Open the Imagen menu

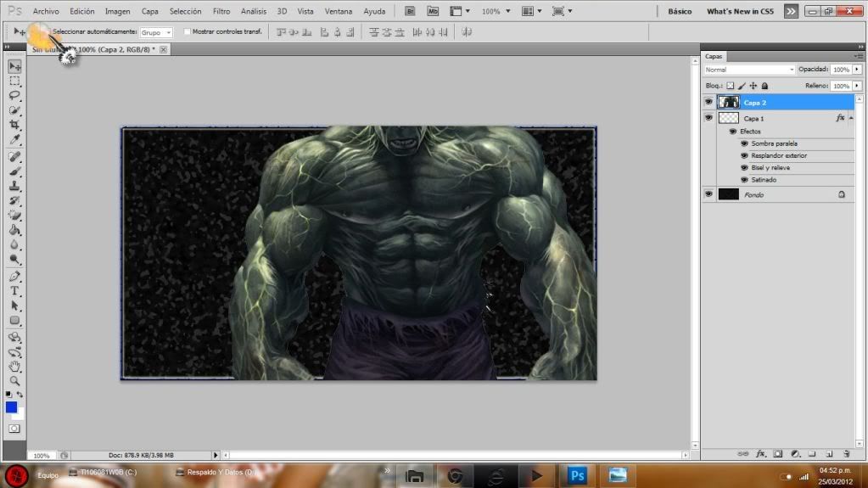(x=118, y=11)
